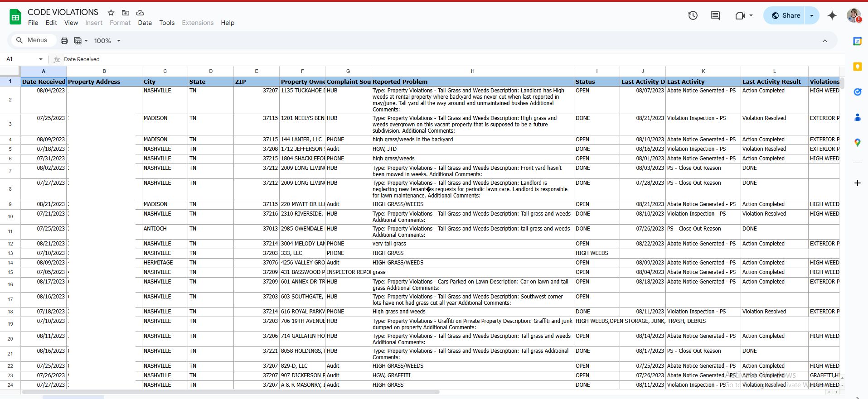Viewport: 868px width, 399px height.
Task: Select column A header
Action: 44,71
